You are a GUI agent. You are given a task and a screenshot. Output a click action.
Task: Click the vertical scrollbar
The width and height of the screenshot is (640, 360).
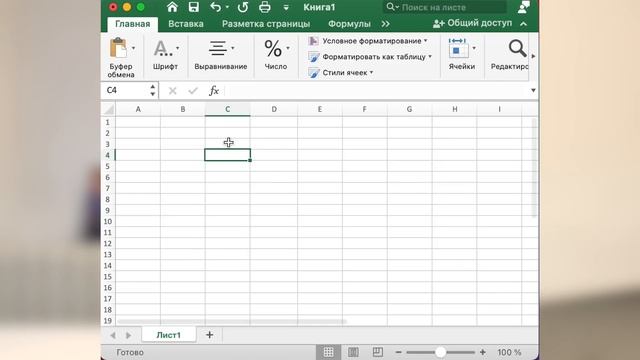pyautogui.click(x=534, y=167)
